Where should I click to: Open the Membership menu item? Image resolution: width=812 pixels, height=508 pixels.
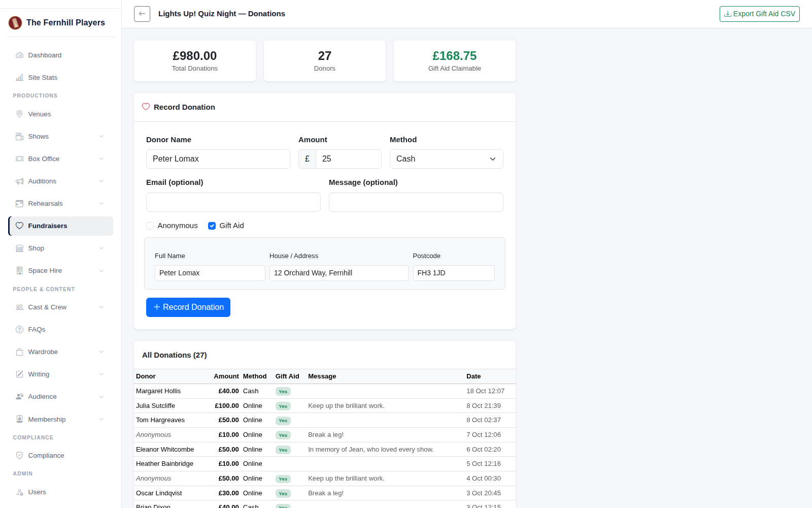pos(60,420)
